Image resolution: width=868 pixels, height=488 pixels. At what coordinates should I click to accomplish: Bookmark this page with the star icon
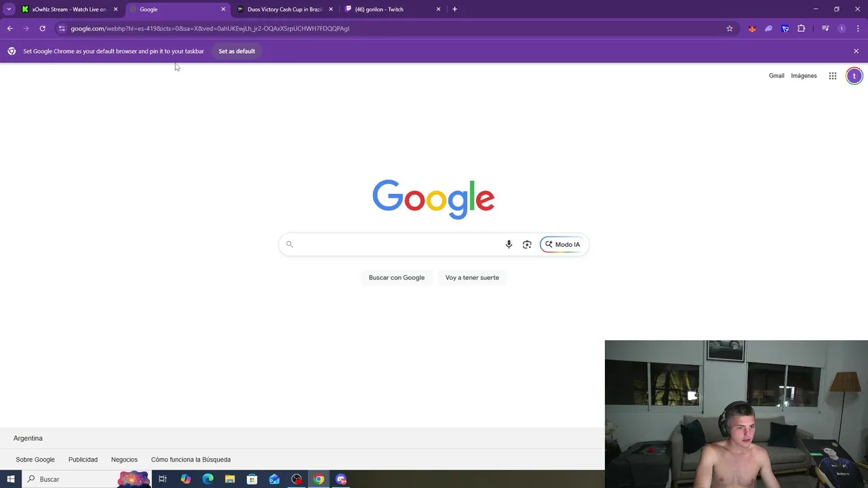730,28
